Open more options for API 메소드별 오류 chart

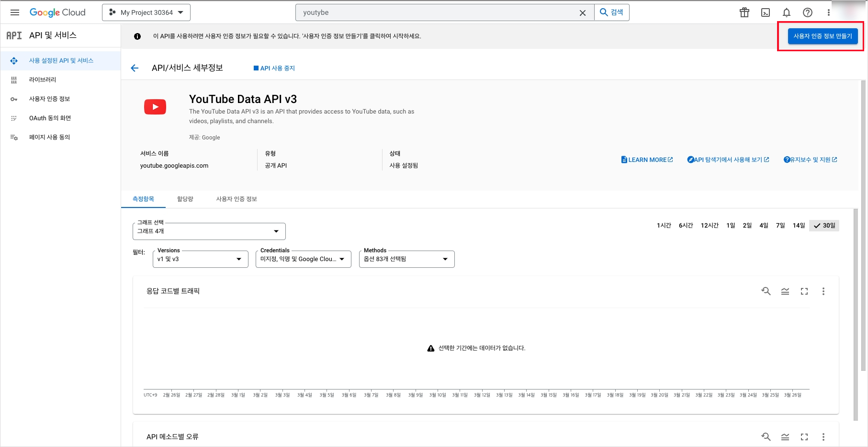point(823,437)
